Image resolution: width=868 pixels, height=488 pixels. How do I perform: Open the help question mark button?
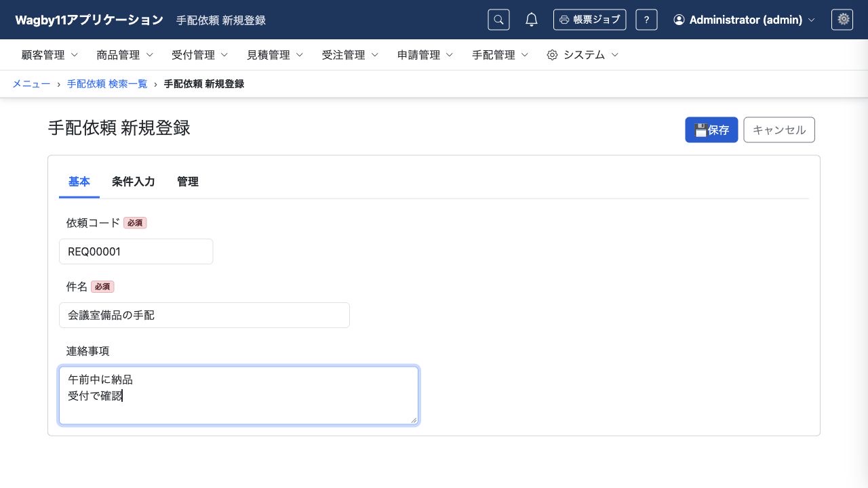point(646,20)
